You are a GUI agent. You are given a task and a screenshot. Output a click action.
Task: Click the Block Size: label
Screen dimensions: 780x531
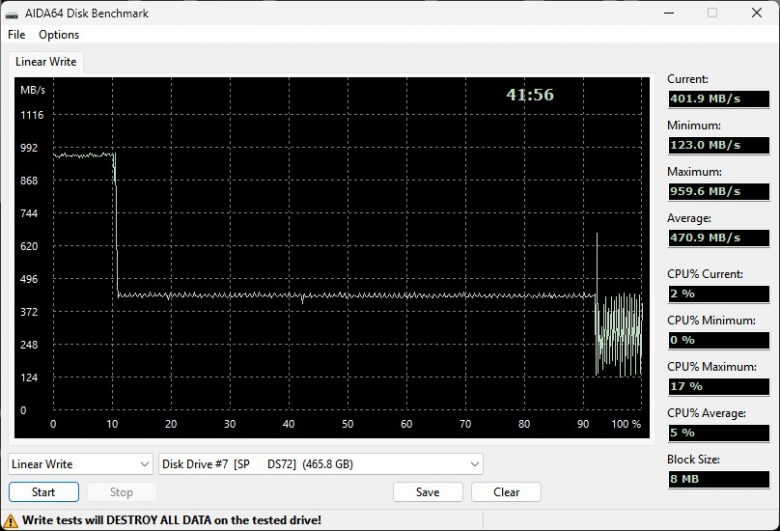coord(693,459)
